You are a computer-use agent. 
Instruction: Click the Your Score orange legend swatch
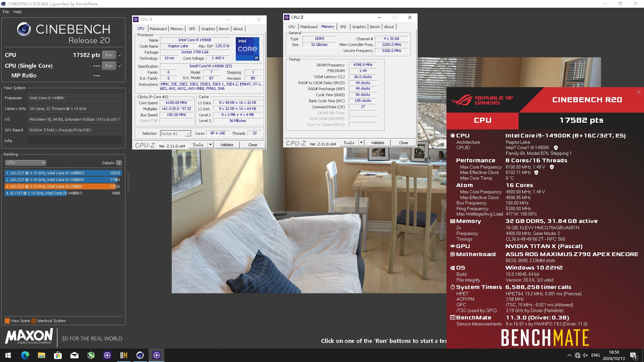click(7, 321)
